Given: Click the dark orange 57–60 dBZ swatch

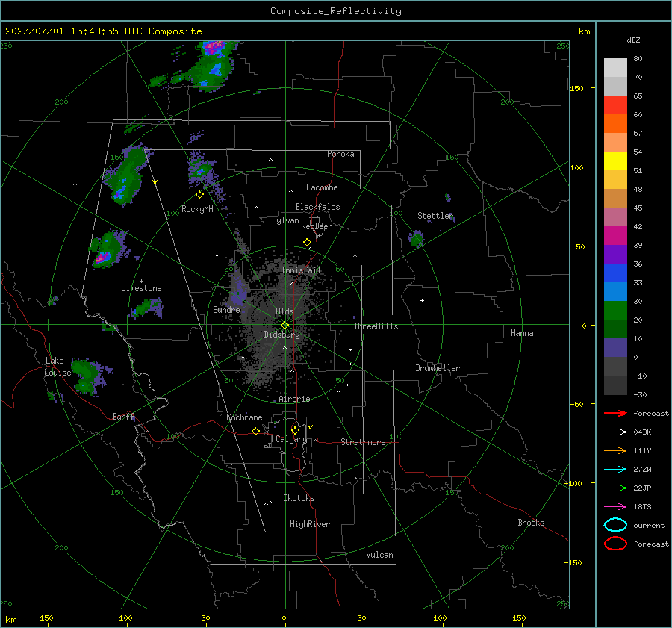Looking at the screenshot, I should (615, 124).
